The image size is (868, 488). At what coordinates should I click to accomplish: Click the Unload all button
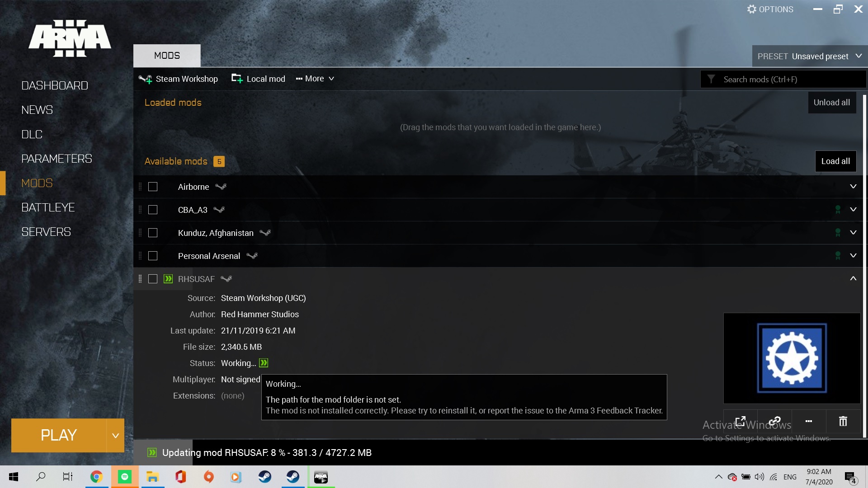tap(832, 103)
